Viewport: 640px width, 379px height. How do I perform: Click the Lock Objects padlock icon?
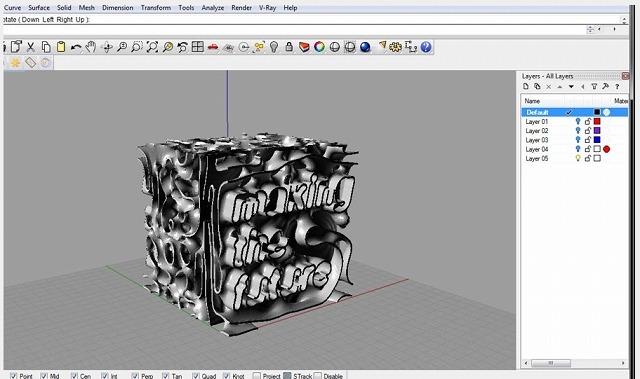pyautogui.click(x=289, y=47)
